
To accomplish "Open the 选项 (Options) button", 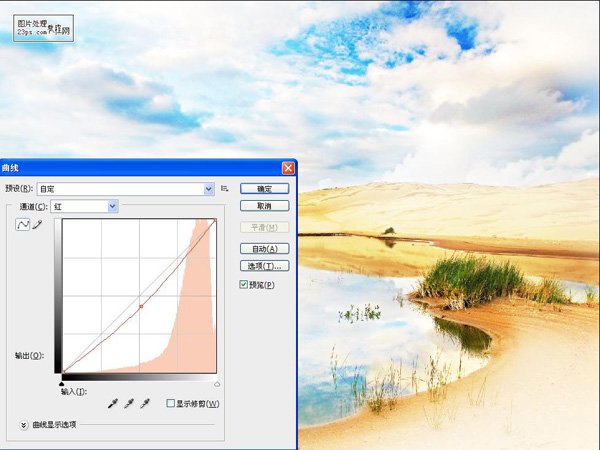I will [265, 266].
